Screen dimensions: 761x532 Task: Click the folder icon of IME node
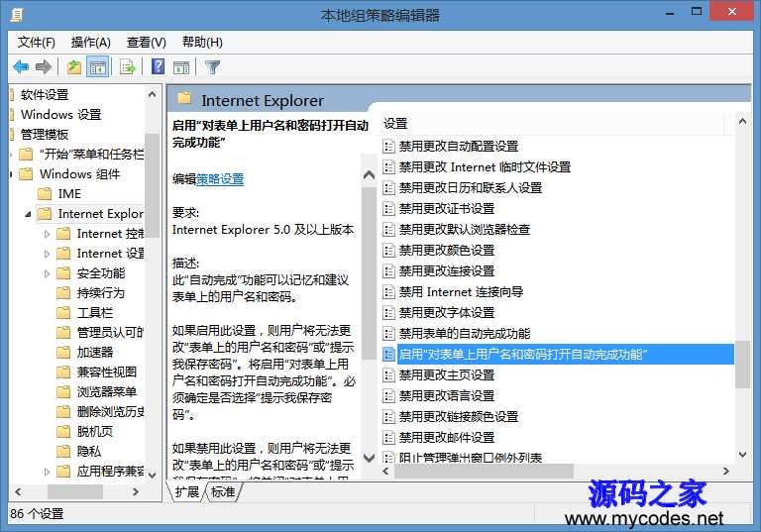(x=45, y=194)
